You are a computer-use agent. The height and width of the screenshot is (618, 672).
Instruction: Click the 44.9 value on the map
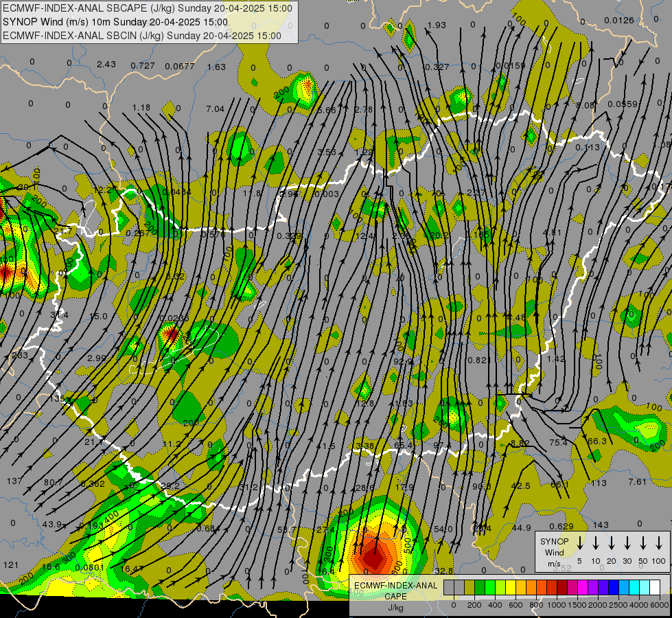point(522,527)
